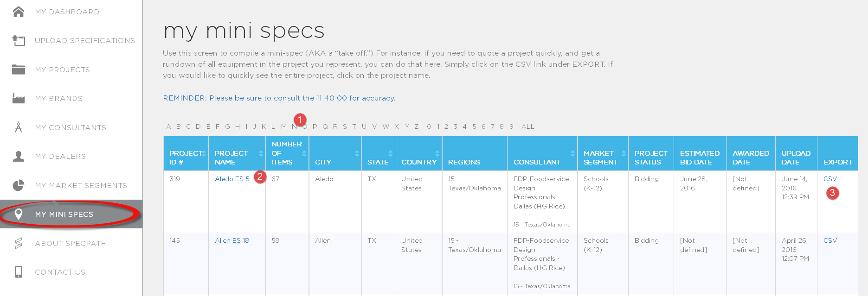Viewport: 868px width, 296px height.
Task: Click the My Dealers person icon
Action: [x=19, y=156]
